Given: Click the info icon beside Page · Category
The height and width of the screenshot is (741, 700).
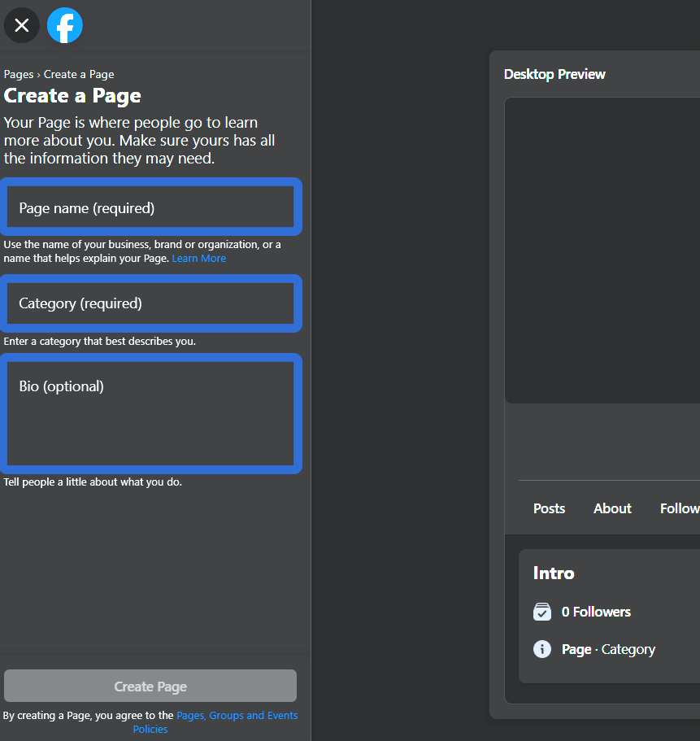Looking at the screenshot, I should pyautogui.click(x=542, y=649).
